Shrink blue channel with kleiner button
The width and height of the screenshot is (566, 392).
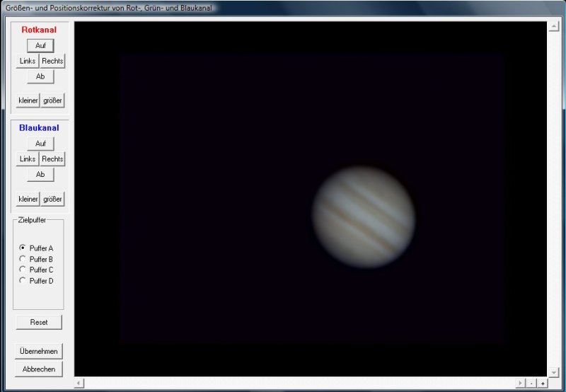click(x=28, y=199)
